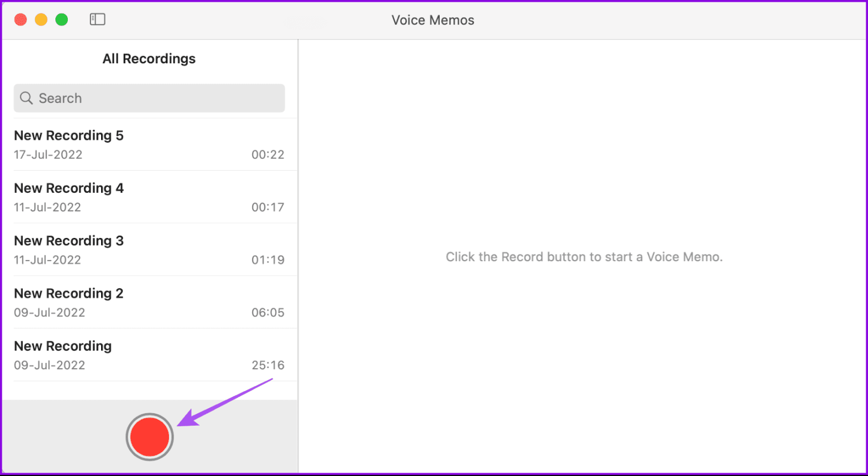
Task: Click the 25:16 duration label
Action: 268,365
